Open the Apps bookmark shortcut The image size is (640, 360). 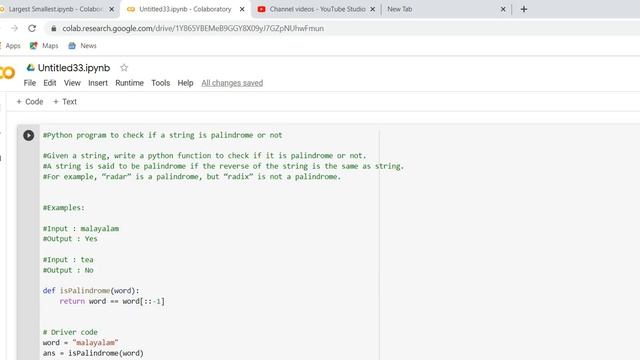click(10, 46)
